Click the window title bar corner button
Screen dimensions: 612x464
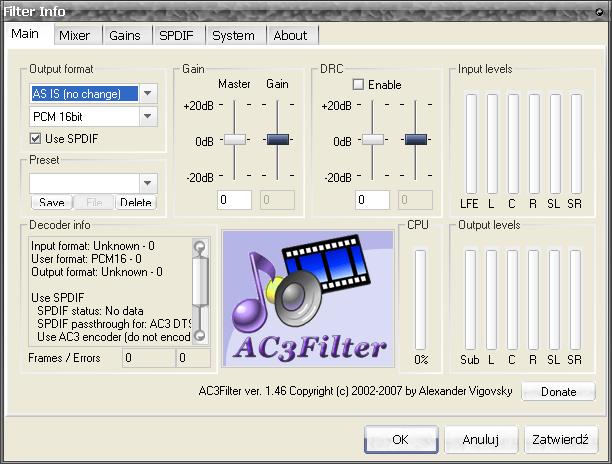click(x=599, y=12)
